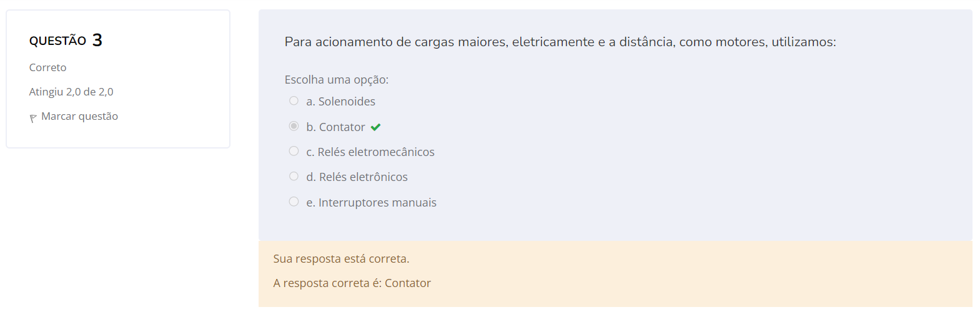Click the 'Atingiu 2,0 de 2,0' grade text
Image resolution: width=980 pixels, height=317 pixels.
pyautogui.click(x=71, y=92)
